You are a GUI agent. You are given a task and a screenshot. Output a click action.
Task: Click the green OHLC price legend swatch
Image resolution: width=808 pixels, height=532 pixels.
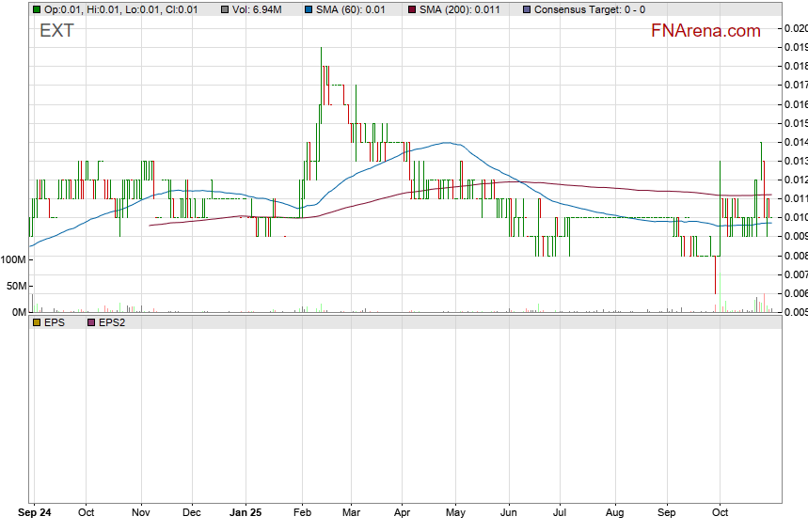37,9
